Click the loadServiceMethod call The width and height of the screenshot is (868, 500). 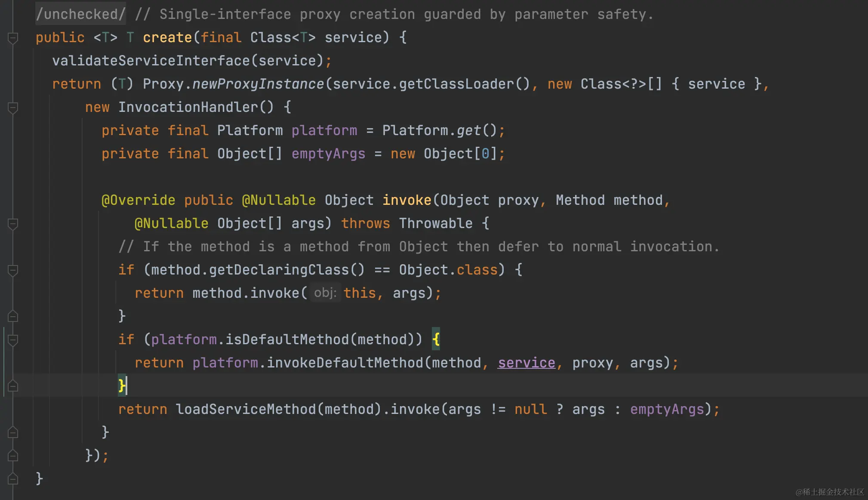pyautogui.click(x=246, y=409)
